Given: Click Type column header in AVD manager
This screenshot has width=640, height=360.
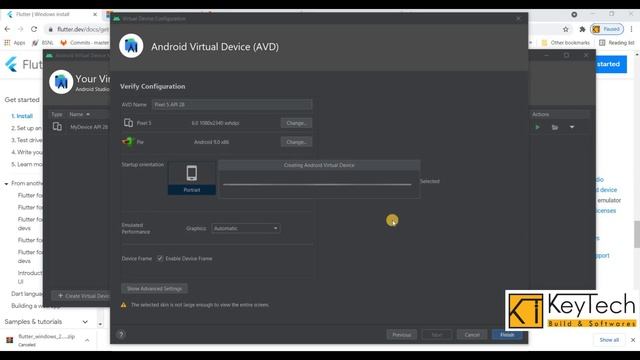Looking at the screenshot, I should click(x=57, y=114).
